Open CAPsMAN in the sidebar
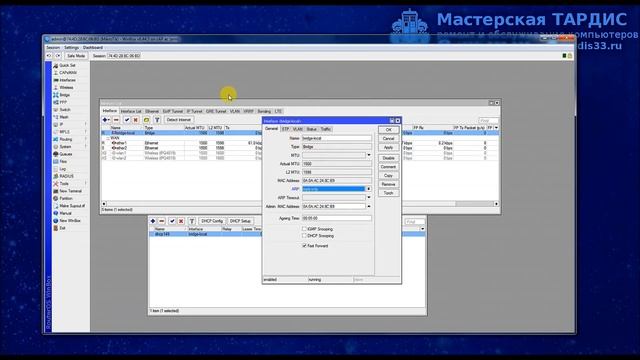This screenshot has width=640, height=360. coord(68,73)
